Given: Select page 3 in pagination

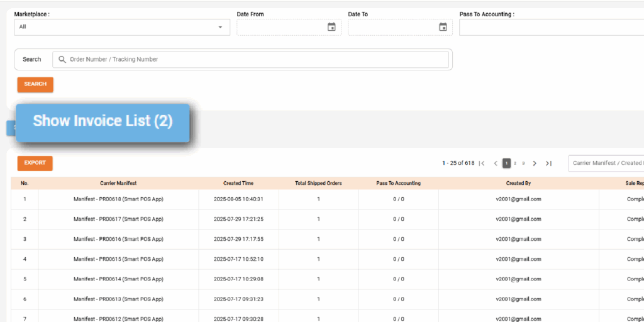Looking at the screenshot, I should point(523,164).
